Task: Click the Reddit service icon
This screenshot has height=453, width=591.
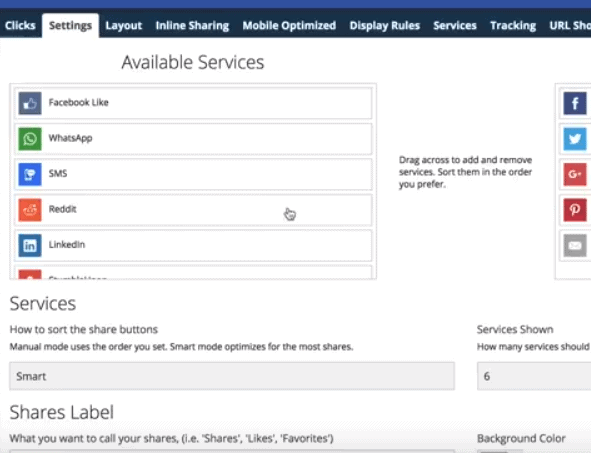Action: point(30,210)
